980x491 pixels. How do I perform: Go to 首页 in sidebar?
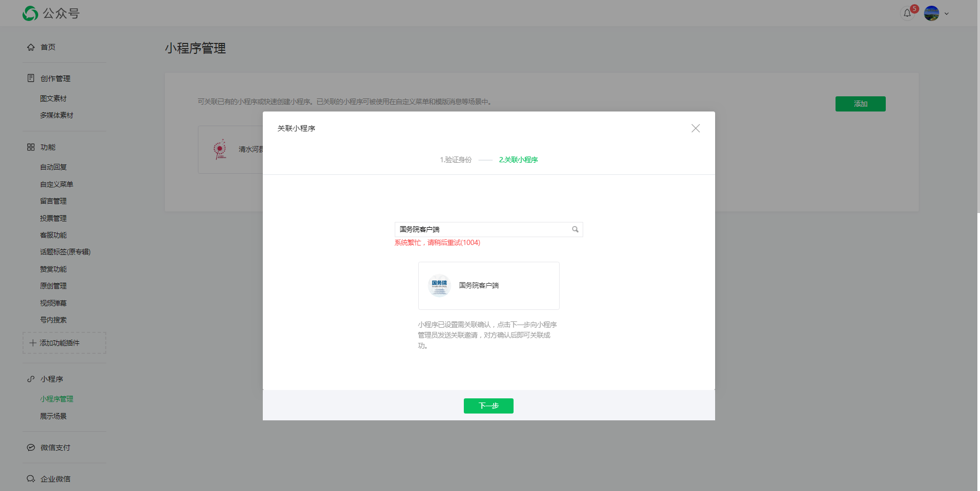[x=48, y=47]
